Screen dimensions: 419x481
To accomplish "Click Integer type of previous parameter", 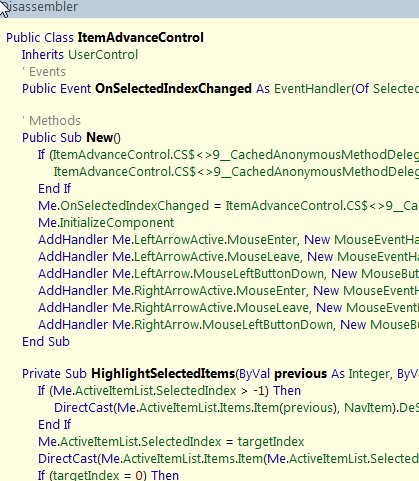I will coord(369,374).
